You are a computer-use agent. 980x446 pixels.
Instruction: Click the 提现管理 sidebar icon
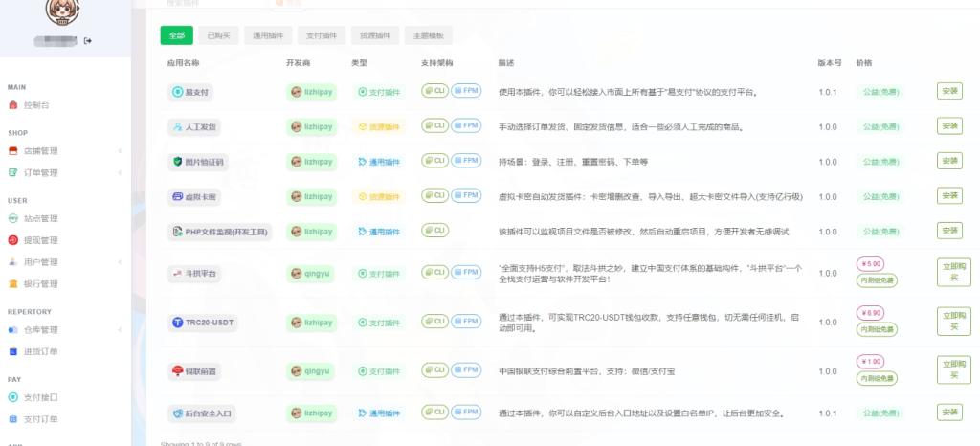pos(13,240)
